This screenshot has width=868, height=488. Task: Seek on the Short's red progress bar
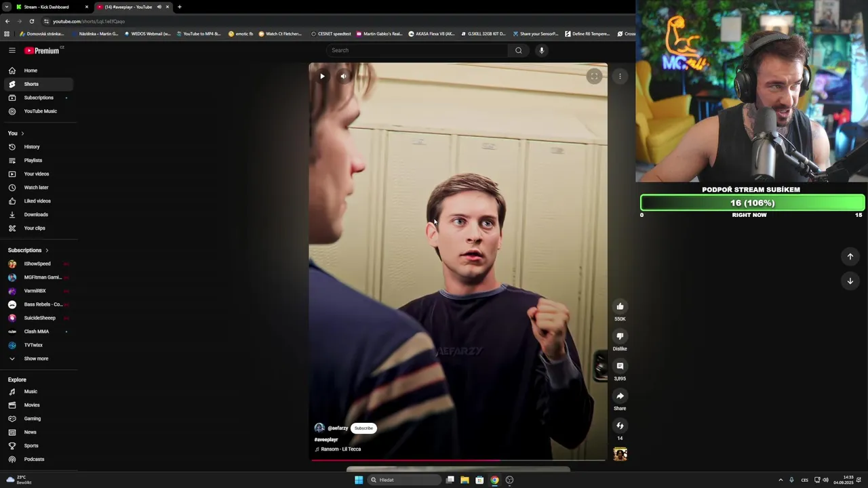(458, 460)
